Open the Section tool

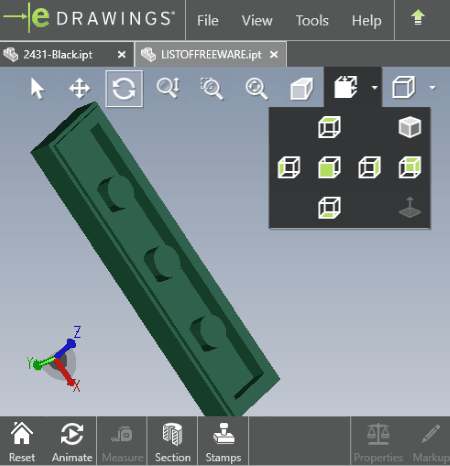coord(173,442)
